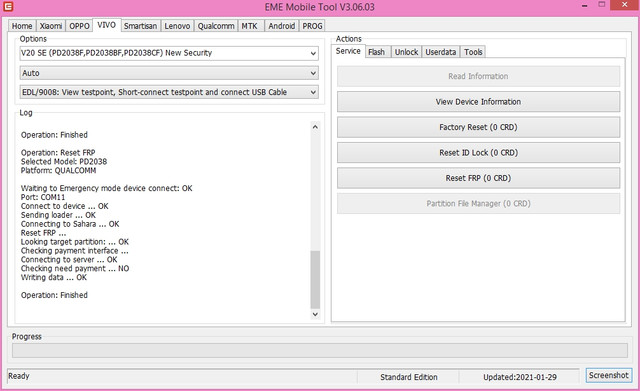Click the log scrollbar down arrow
The width and height of the screenshot is (640, 391).
(x=315, y=314)
